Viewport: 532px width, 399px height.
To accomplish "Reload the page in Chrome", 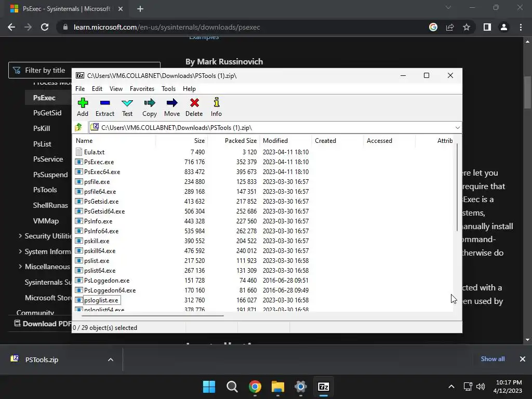I will click(x=45, y=27).
